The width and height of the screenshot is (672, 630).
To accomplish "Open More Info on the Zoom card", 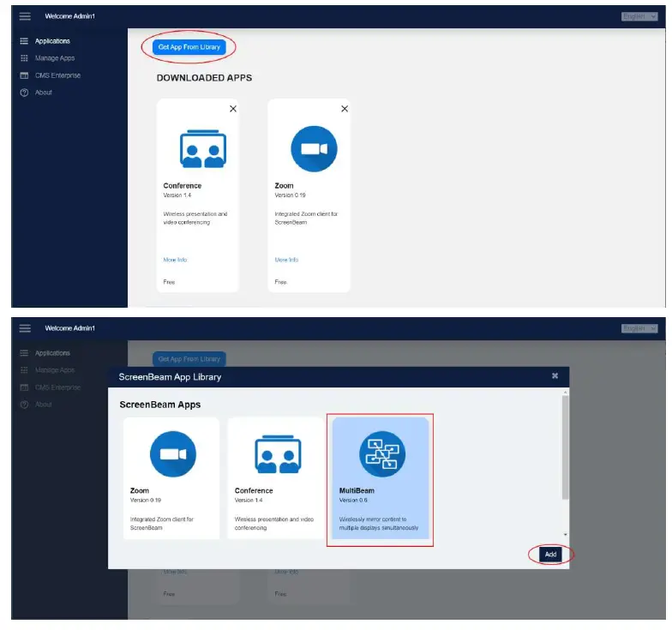I will pyautogui.click(x=286, y=260).
